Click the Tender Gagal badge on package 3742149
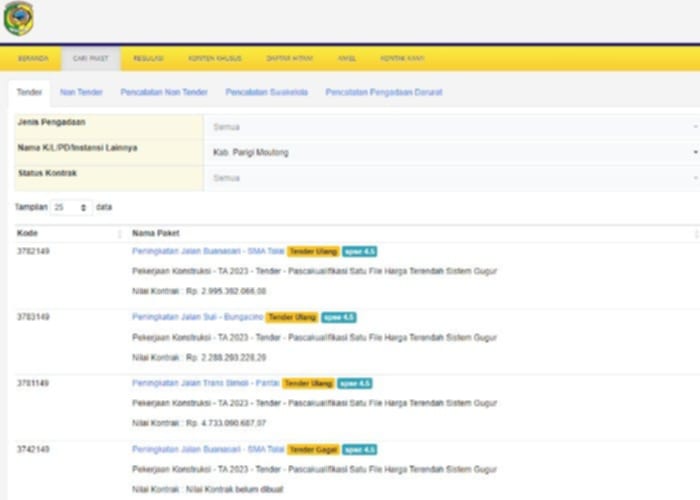Screen dimensions: 700x500 coord(313,450)
